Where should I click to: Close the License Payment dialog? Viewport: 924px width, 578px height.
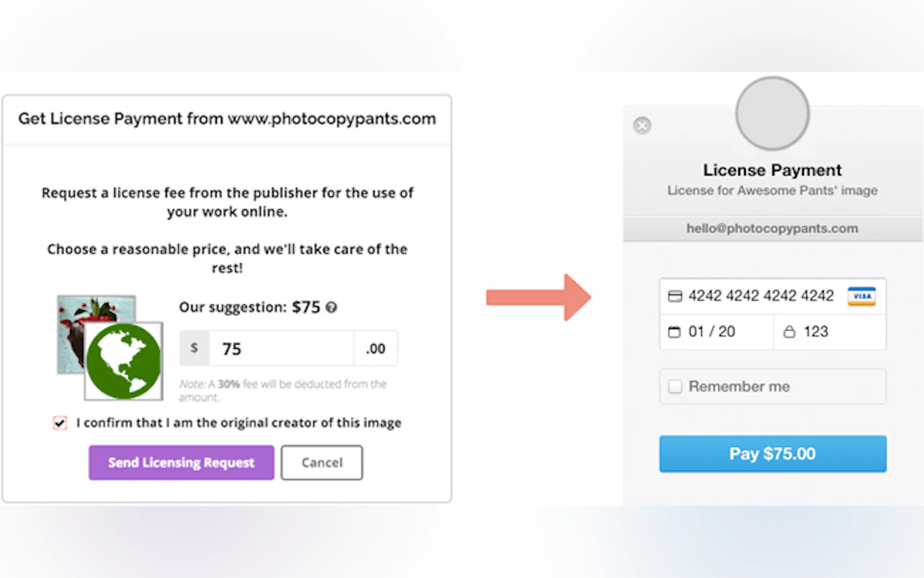(642, 126)
